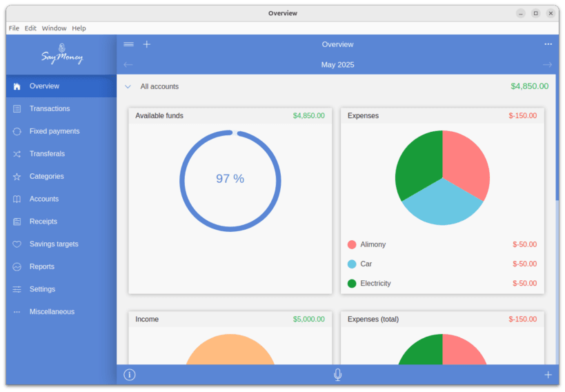565x392 pixels.
Task: Select Overview in the sidebar
Action: pos(61,86)
